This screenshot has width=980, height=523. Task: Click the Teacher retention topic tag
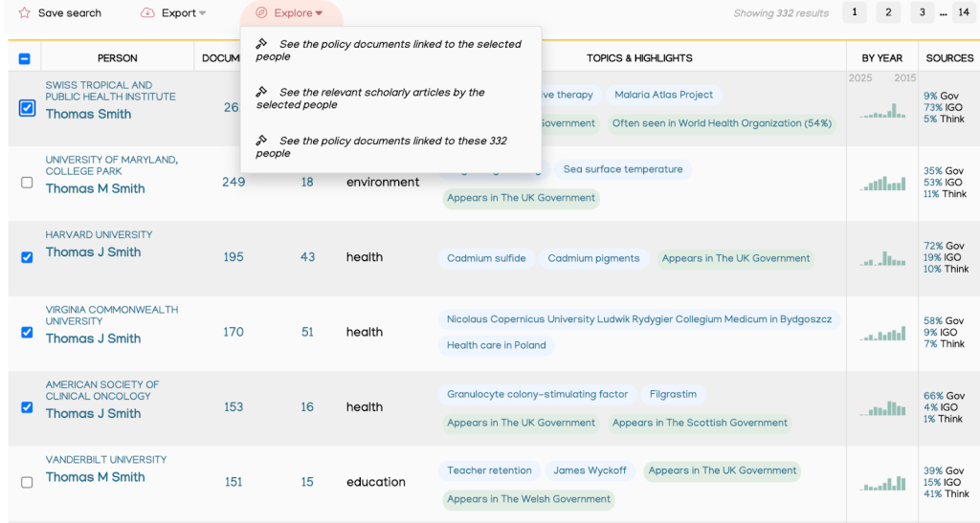(x=489, y=470)
